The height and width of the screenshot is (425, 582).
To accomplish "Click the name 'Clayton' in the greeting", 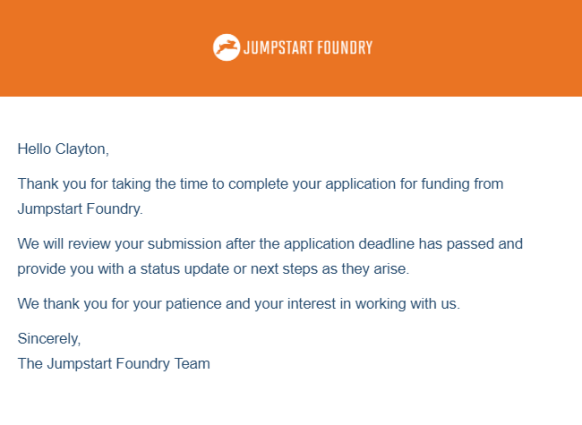I will (x=81, y=149).
